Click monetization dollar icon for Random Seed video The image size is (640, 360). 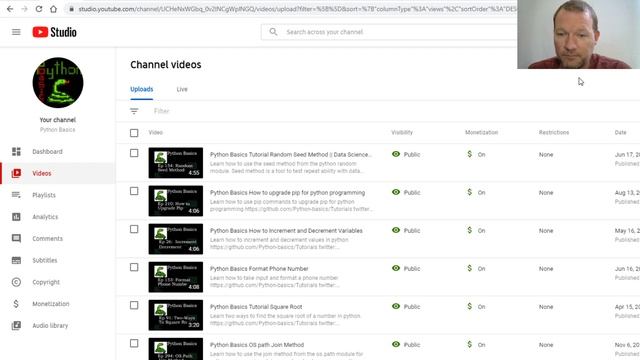[469, 154]
